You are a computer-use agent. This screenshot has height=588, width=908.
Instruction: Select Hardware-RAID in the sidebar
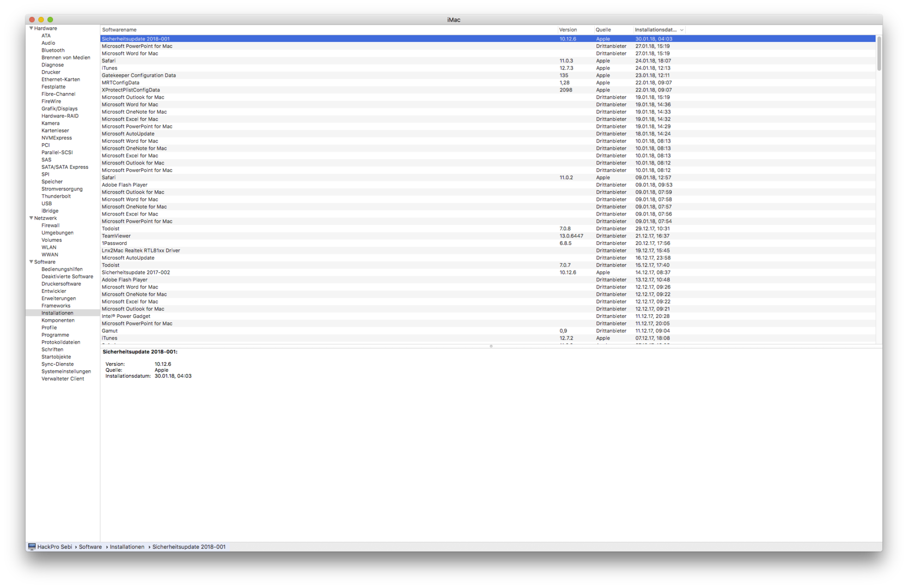click(60, 116)
